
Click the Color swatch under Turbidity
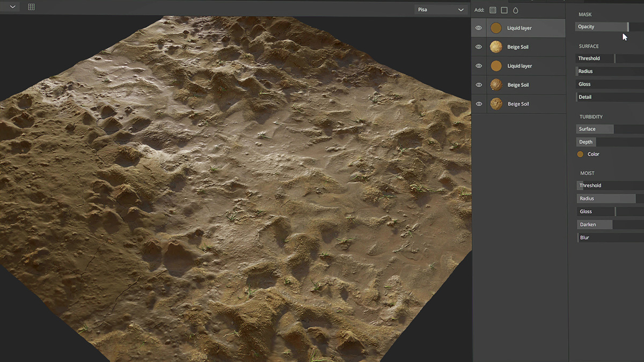pyautogui.click(x=580, y=154)
